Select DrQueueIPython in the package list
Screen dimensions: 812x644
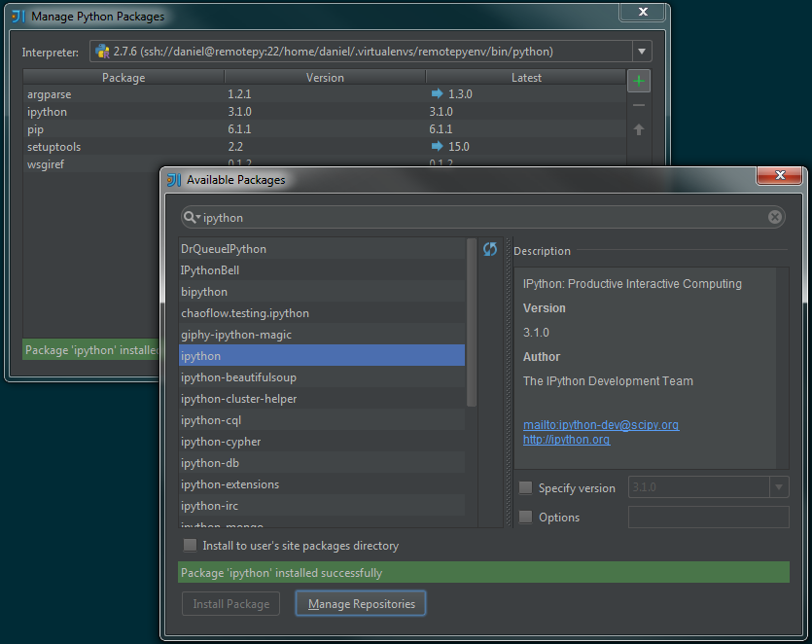(x=322, y=249)
